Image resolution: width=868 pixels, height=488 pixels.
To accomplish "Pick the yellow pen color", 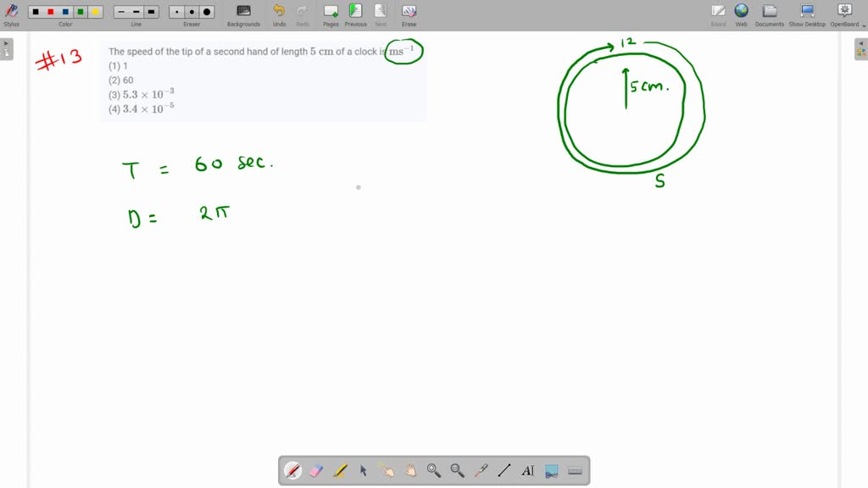I will (x=95, y=12).
